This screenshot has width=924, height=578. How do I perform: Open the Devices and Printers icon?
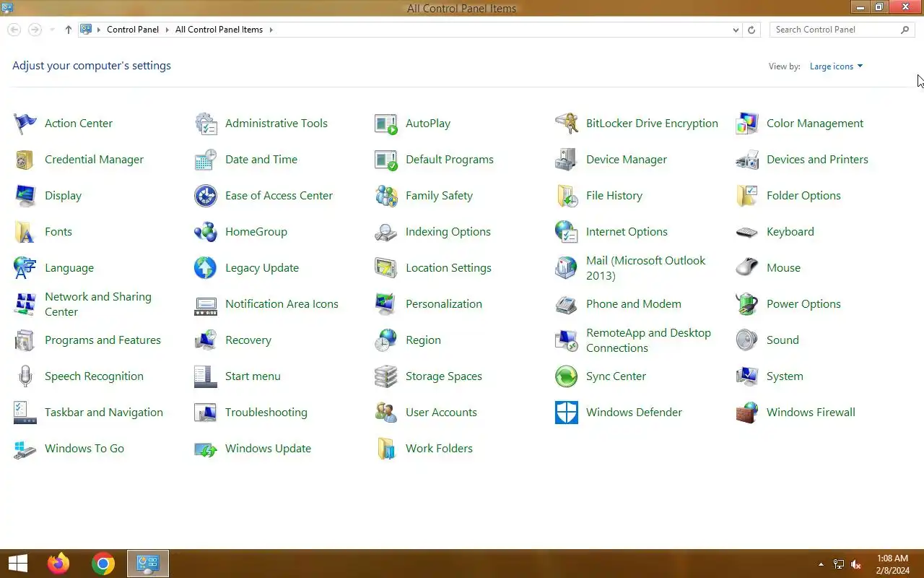click(747, 160)
